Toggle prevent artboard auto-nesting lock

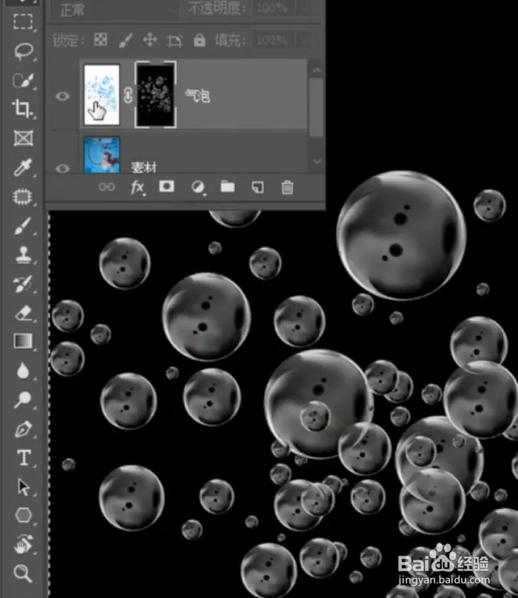click(175, 40)
